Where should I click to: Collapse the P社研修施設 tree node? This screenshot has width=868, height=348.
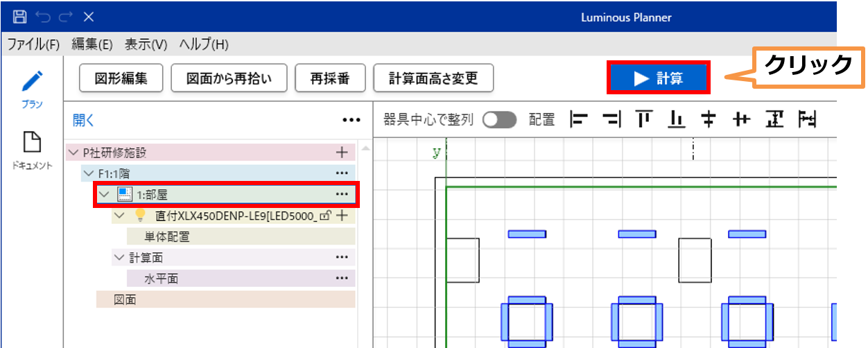(x=74, y=153)
